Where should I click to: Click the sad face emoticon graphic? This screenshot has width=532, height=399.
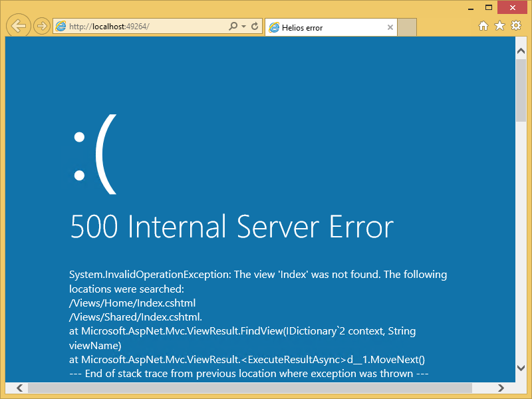click(95, 154)
